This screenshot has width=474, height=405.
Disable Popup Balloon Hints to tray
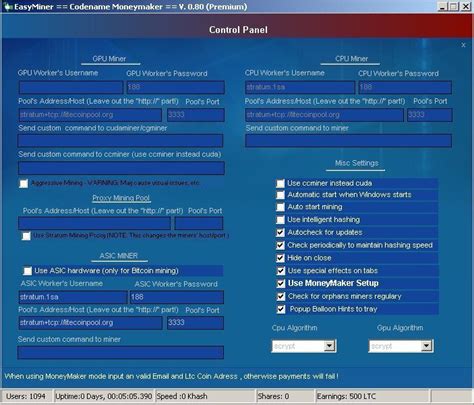point(281,309)
